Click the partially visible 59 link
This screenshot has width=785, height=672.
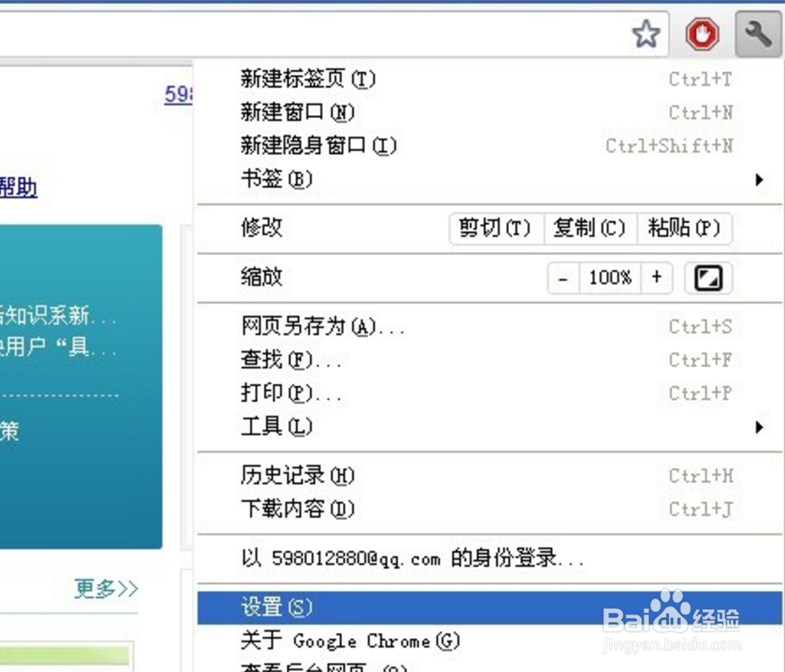pyautogui.click(x=178, y=94)
